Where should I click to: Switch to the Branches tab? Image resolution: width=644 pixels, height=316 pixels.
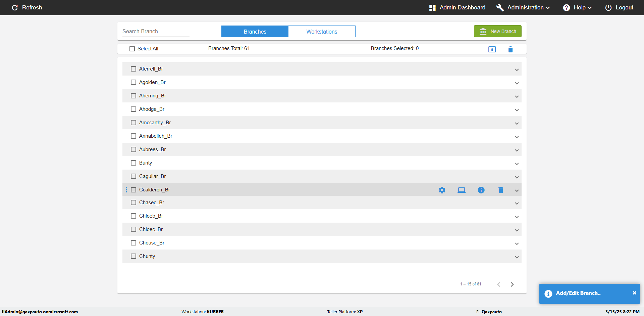click(255, 32)
